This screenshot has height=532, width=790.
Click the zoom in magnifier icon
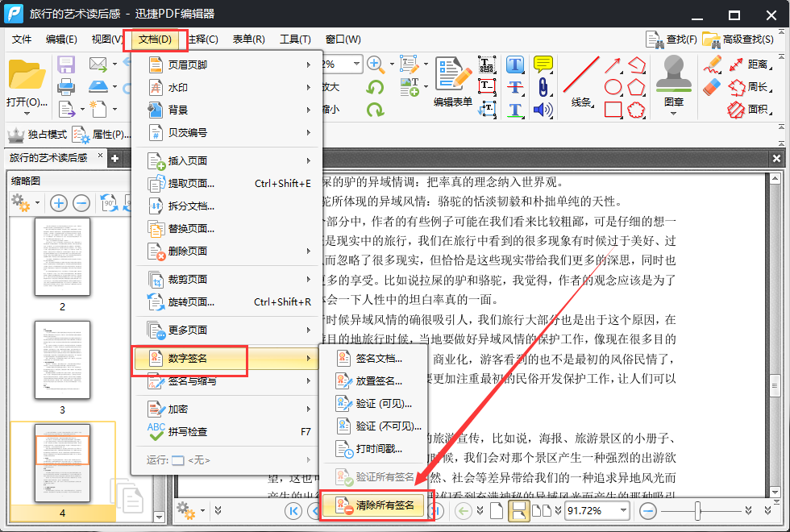click(374, 64)
